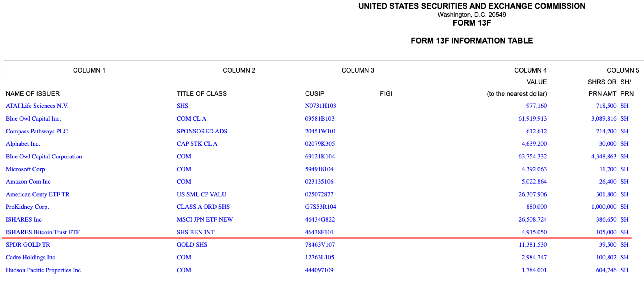Click the MSCI JPN ETF NEW class title
Image resolution: width=644 pixels, height=282 pixels.
click(x=204, y=219)
